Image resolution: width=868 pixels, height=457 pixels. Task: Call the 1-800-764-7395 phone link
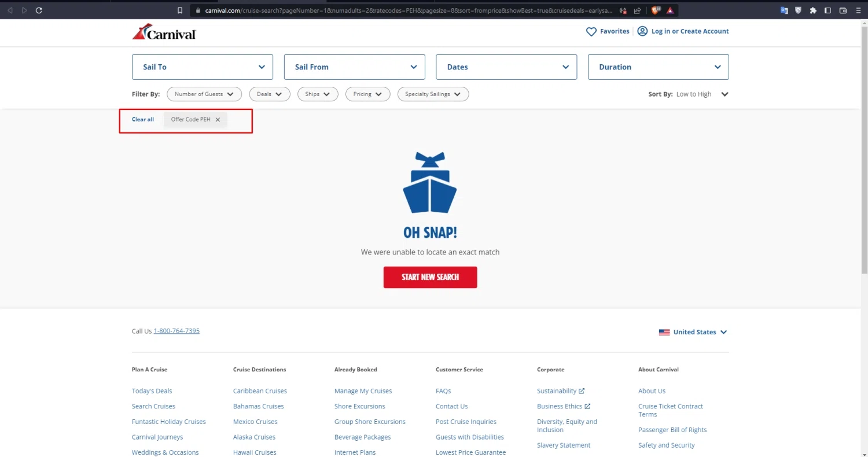click(x=176, y=331)
